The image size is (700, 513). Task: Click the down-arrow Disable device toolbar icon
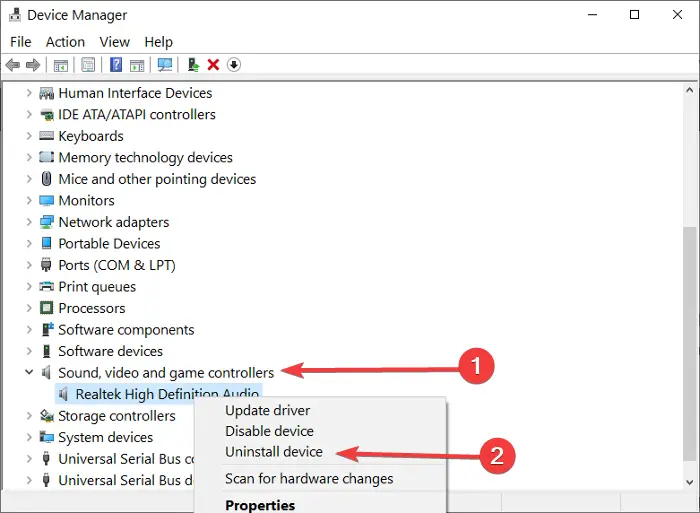pyautogui.click(x=234, y=65)
